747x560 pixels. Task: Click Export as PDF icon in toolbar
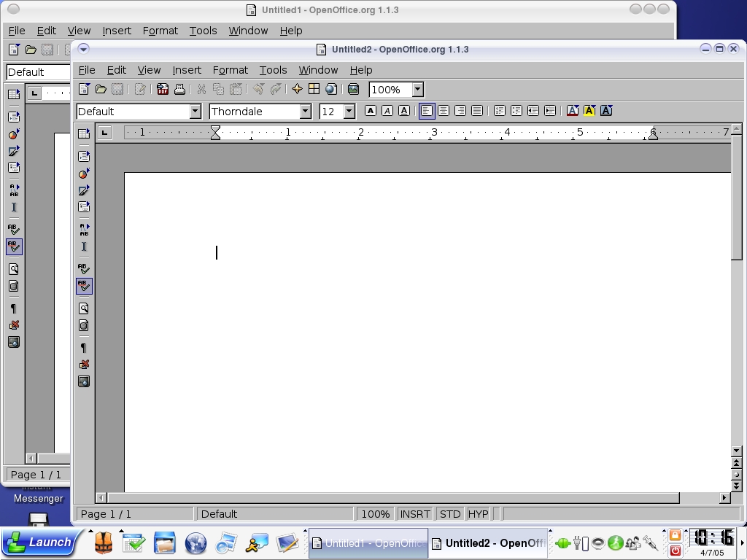point(163,89)
